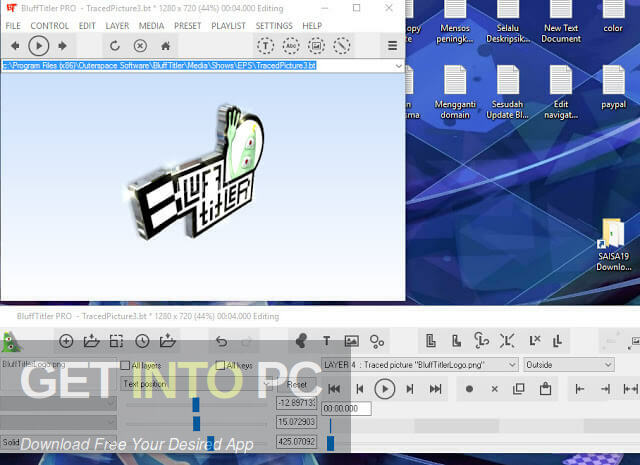Screen dimensions: 640x465
Task: Click the outlined L layer icon
Action: pos(431,340)
